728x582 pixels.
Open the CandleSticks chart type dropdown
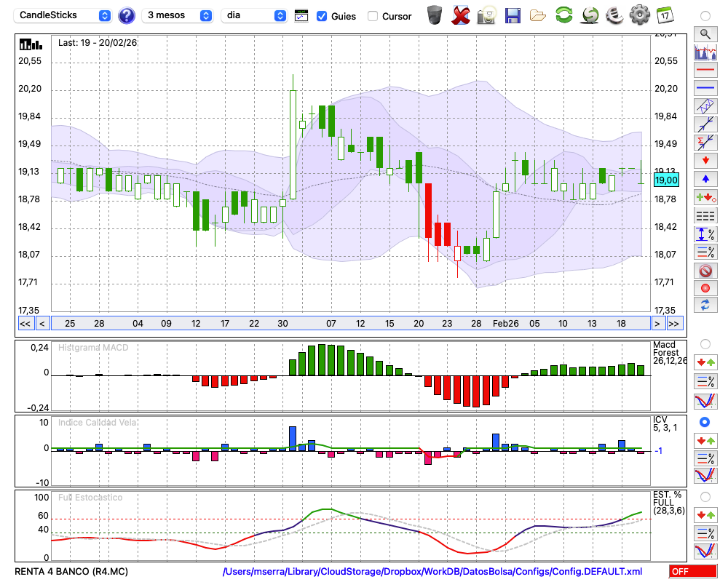click(x=64, y=15)
